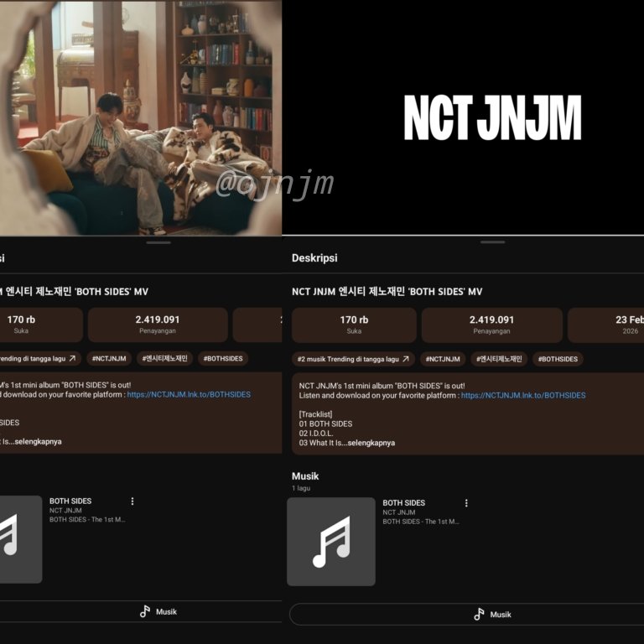The image size is (644, 644).
Task: Tap the video player showing couch scene
Action: 141,117
